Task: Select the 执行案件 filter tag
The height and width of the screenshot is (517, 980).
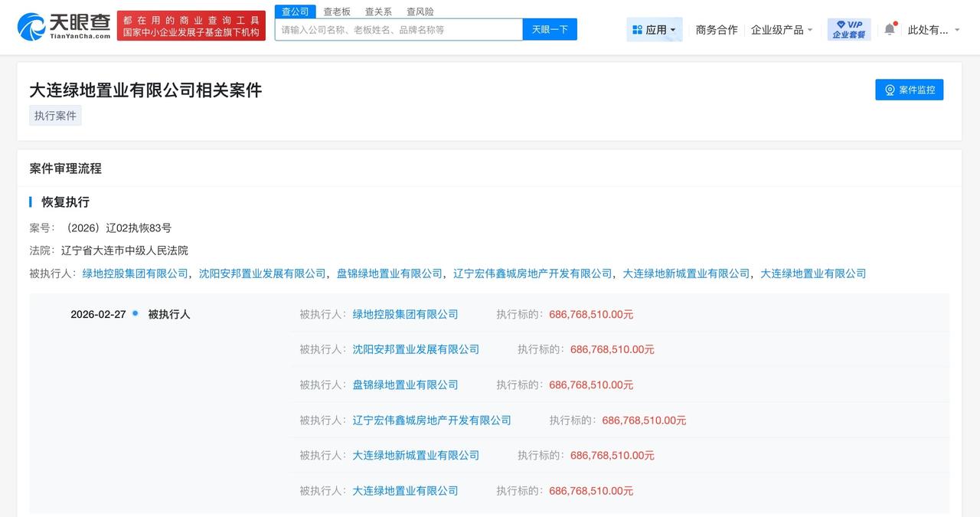Action: pyautogui.click(x=54, y=115)
